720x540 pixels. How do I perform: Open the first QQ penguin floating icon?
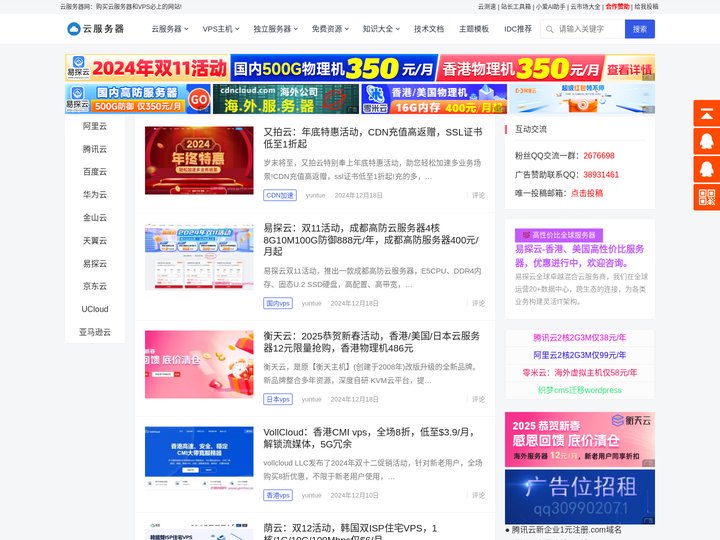[x=707, y=141]
